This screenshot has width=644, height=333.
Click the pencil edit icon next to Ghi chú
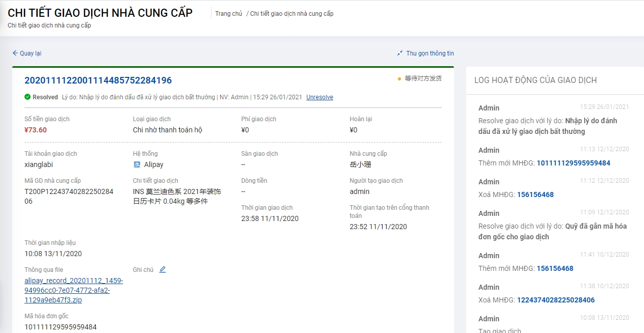163,270
